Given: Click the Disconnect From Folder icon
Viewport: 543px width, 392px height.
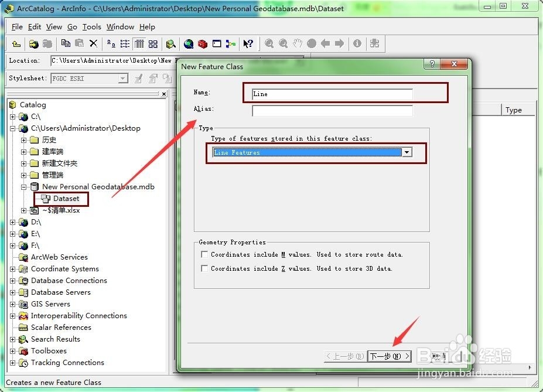Looking at the screenshot, I should click(x=47, y=43).
